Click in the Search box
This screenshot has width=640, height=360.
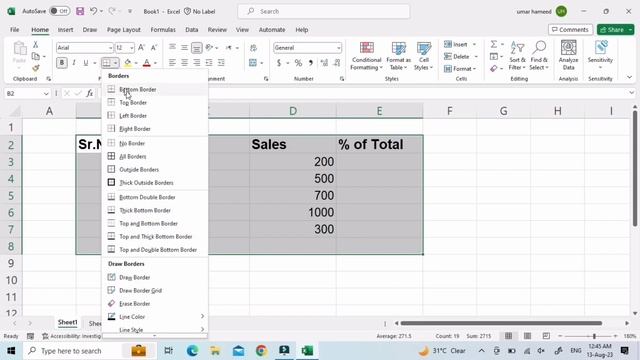click(x=324, y=11)
